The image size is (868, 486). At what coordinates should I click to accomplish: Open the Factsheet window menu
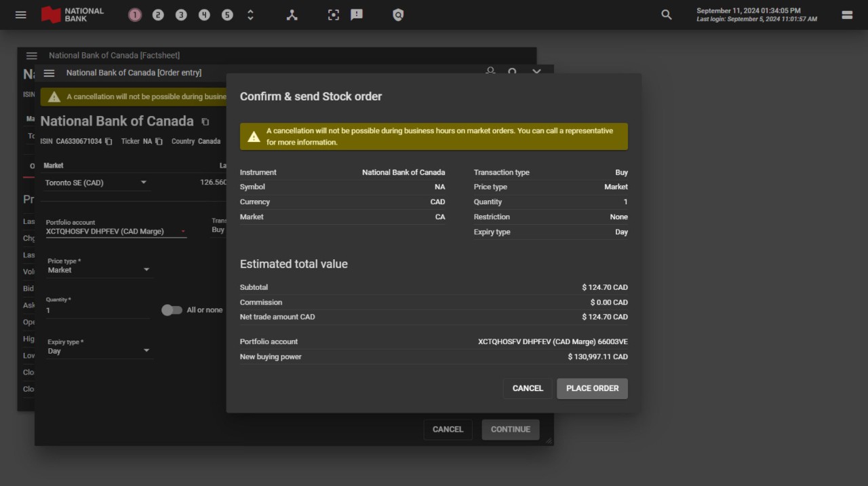click(32, 56)
